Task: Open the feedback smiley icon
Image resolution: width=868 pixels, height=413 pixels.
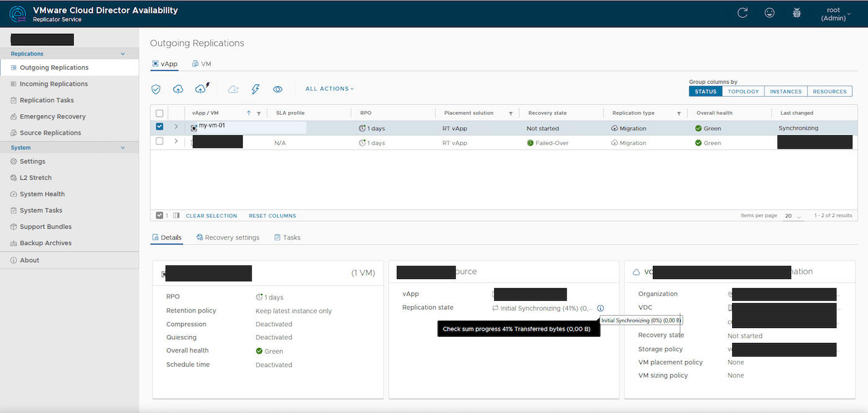Action: (x=769, y=13)
